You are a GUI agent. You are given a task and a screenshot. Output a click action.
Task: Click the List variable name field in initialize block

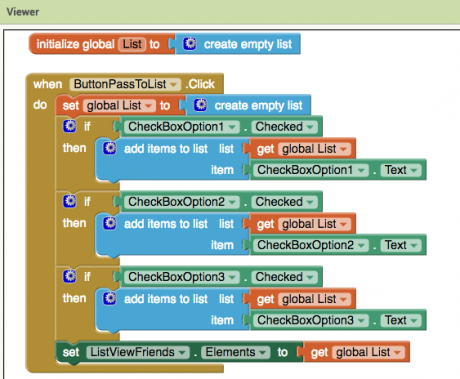[132, 44]
